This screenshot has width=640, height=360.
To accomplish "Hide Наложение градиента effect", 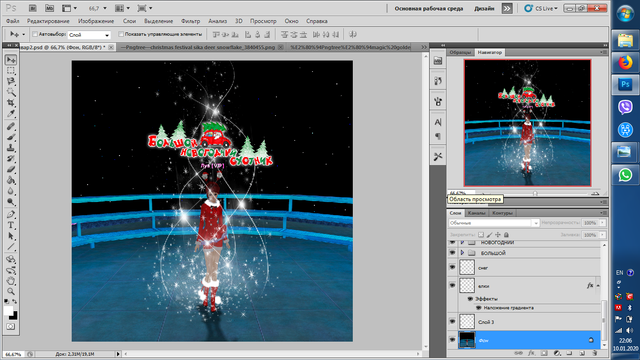I will (478, 308).
